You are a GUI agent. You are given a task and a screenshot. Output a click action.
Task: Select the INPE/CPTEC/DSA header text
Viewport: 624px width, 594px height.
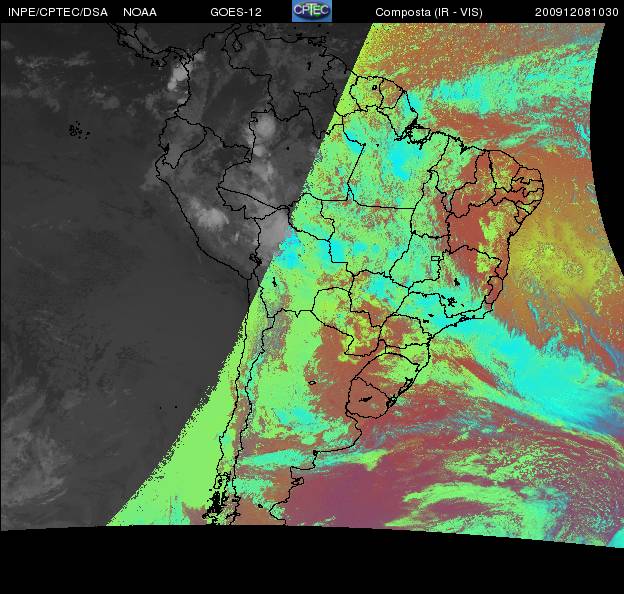pos(58,12)
